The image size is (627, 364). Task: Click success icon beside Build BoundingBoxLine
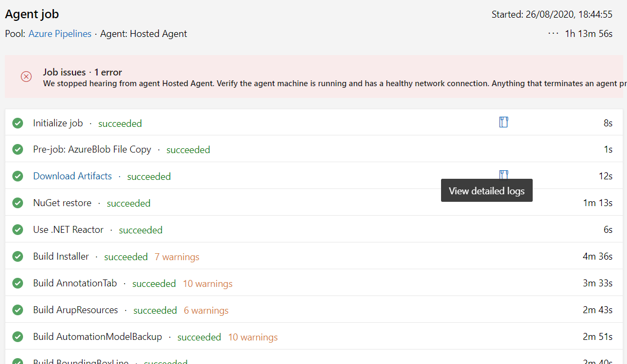pos(18,361)
